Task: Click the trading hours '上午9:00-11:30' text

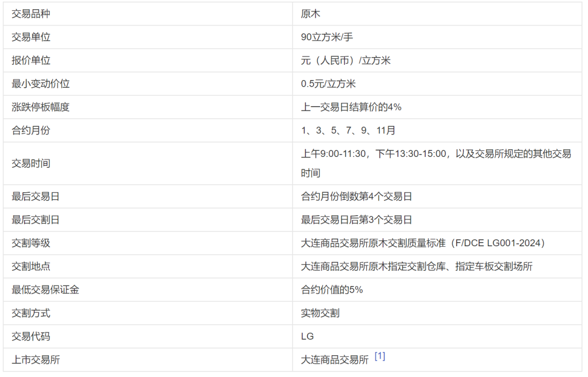Action: pos(333,154)
